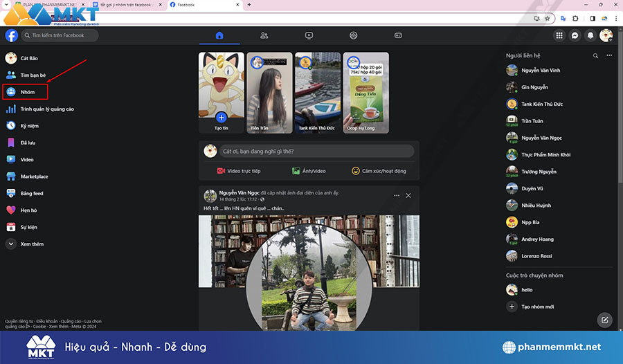Image resolution: width=623 pixels, height=364 pixels.
Task: Open account profile menu avatar
Action: [606, 35]
